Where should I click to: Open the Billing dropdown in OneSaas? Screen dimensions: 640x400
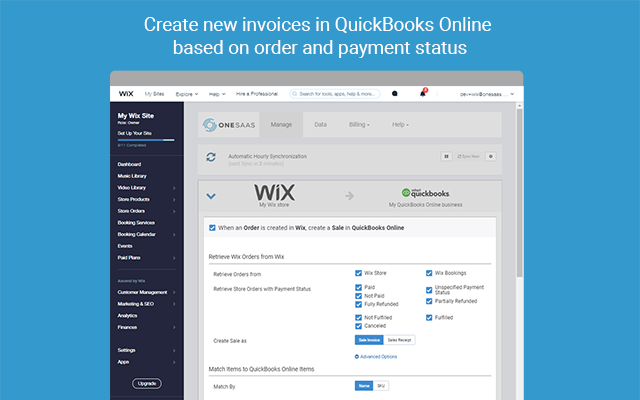point(359,125)
